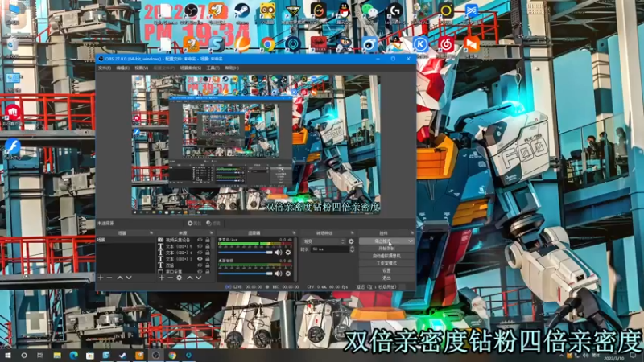
Task: Pop out the Controls dock icon
Action: click(x=412, y=233)
